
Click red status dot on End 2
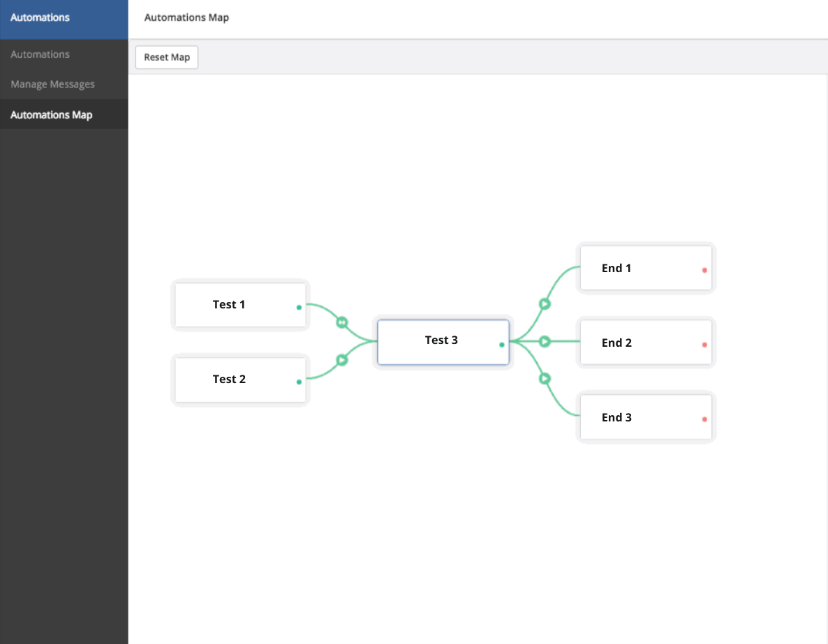click(x=704, y=345)
